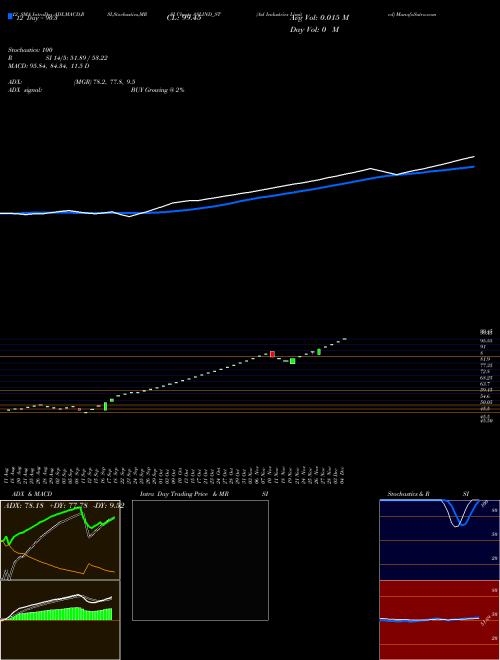Click the 81.9 price level on the right axis
500x660 pixels.
(485, 359)
